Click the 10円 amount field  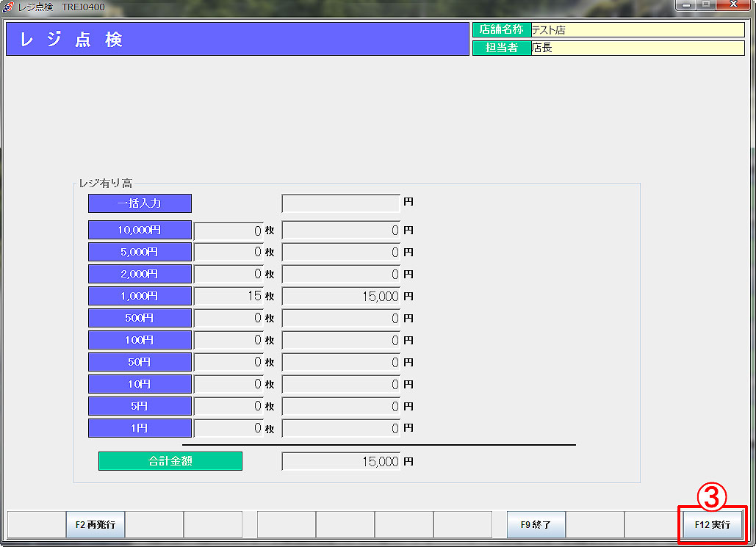click(341, 384)
